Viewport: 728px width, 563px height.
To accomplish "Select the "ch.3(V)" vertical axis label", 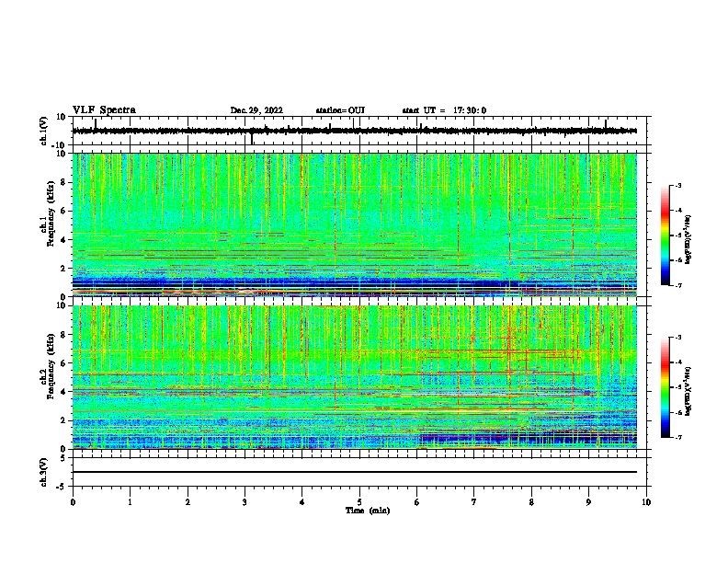I will 43,472.
